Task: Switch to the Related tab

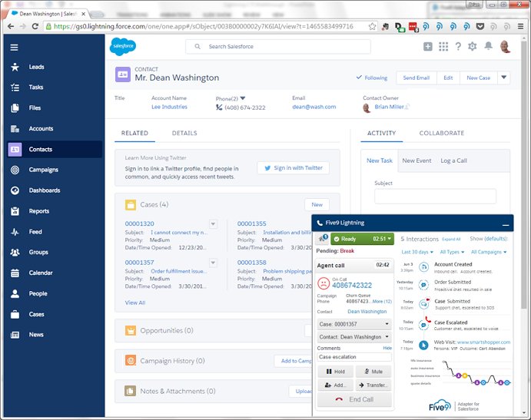Action: (x=134, y=134)
